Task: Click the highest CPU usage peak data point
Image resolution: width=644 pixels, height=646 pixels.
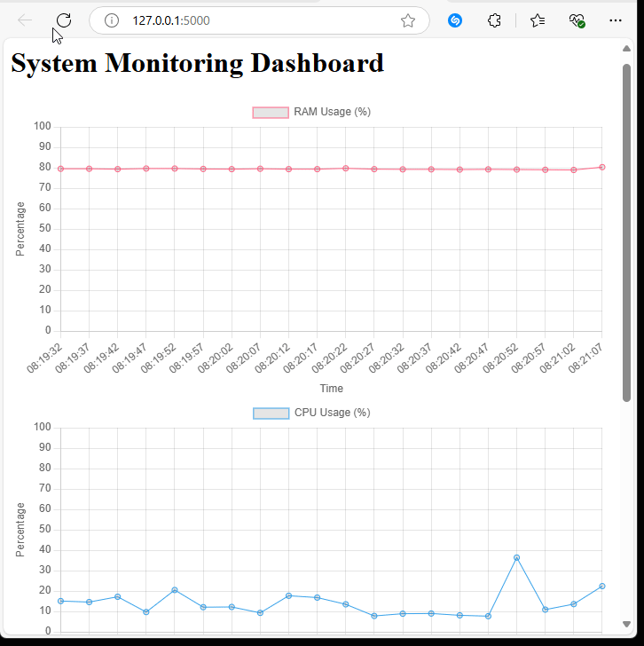Action: (x=516, y=557)
